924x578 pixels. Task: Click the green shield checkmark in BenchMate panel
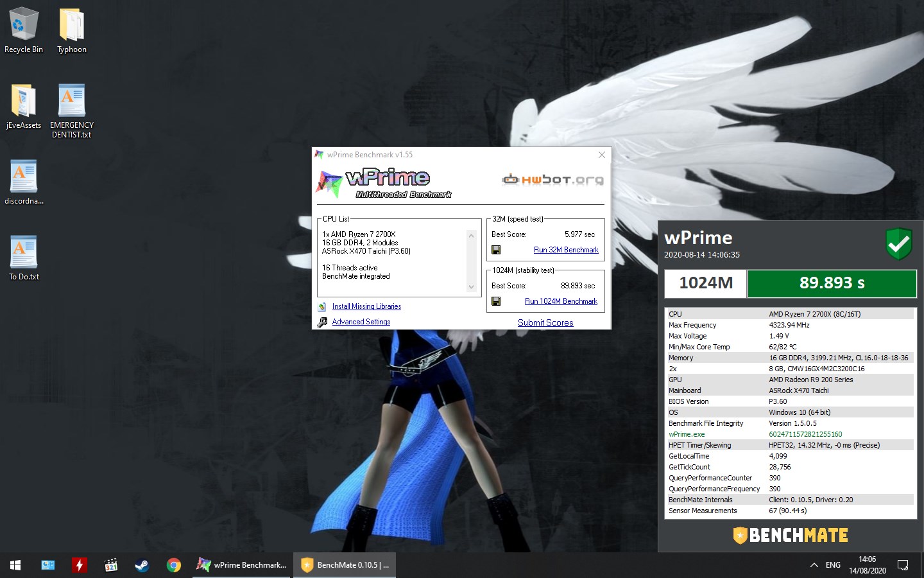click(898, 244)
